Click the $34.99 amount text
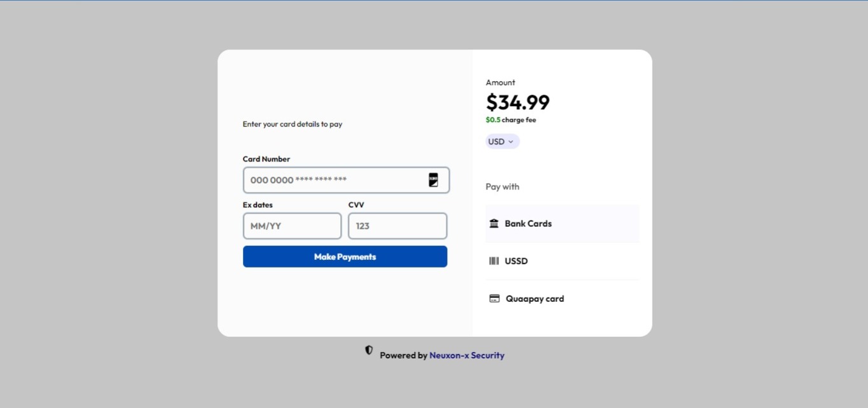The width and height of the screenshot is (868, 408). click(518, 102)
